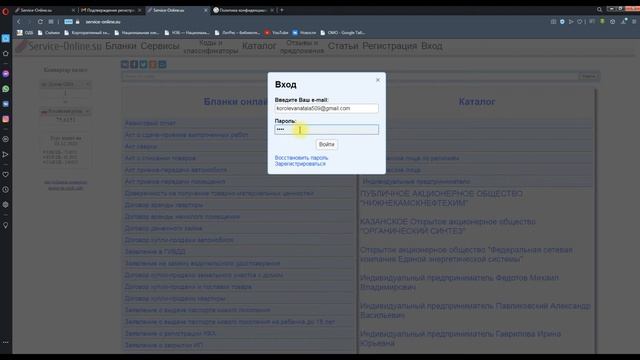Open the Статьи site menu
The height and width of the screenshot is (360, 640).
pyautogui.click(x=343, y=46)
